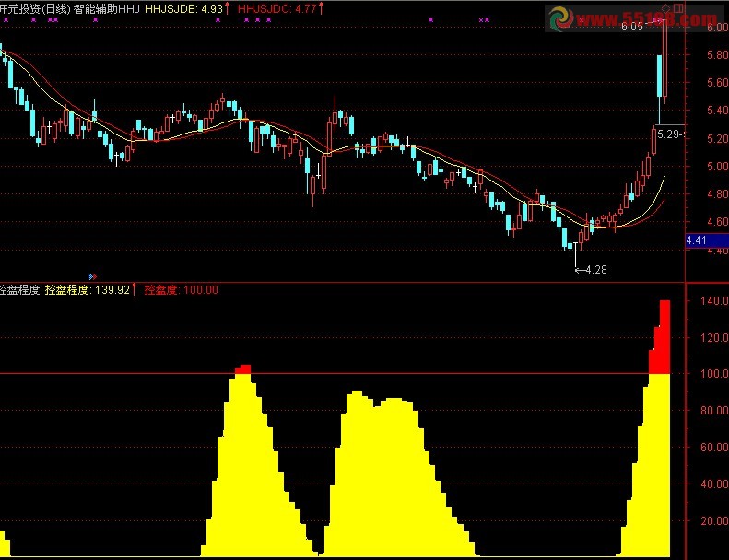
Task: Click the red up arrow after 控盘程度 139.92
Action: (x=135, y=289)
